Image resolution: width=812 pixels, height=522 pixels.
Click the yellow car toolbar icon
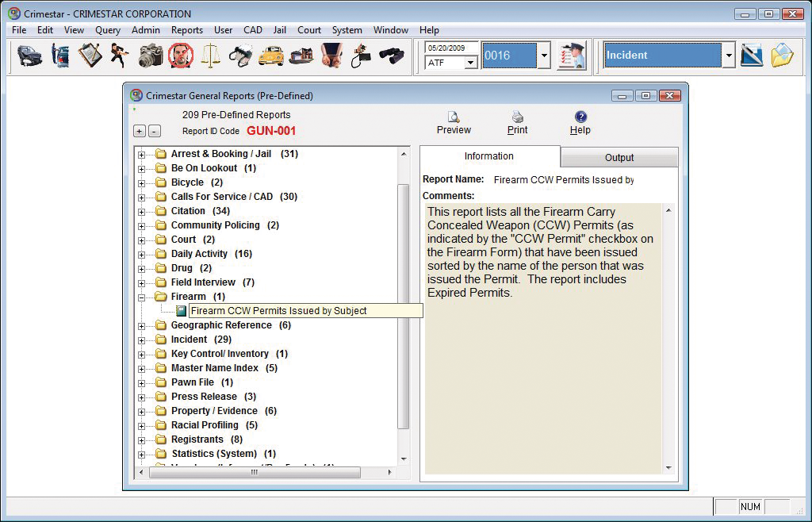pyautogui.click(x=271, y=56)
